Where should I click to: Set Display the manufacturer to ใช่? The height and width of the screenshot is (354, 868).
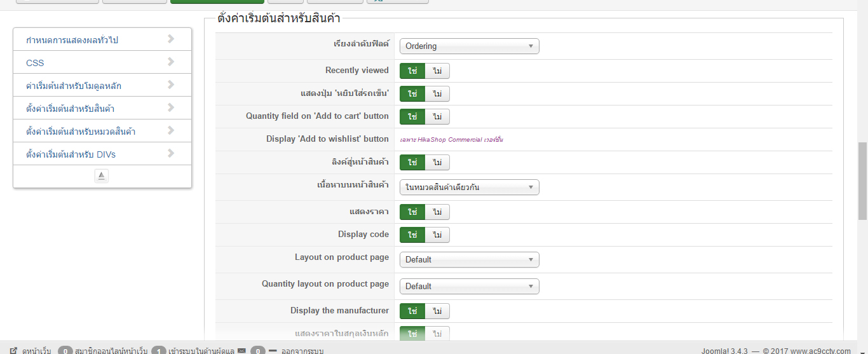pos(412,311)
